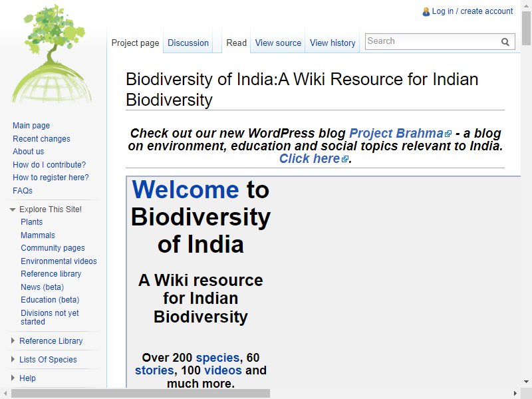Viewport: 532px width, 399px height.
Task: Select the Read tab
Action: [x=236, y=43]
